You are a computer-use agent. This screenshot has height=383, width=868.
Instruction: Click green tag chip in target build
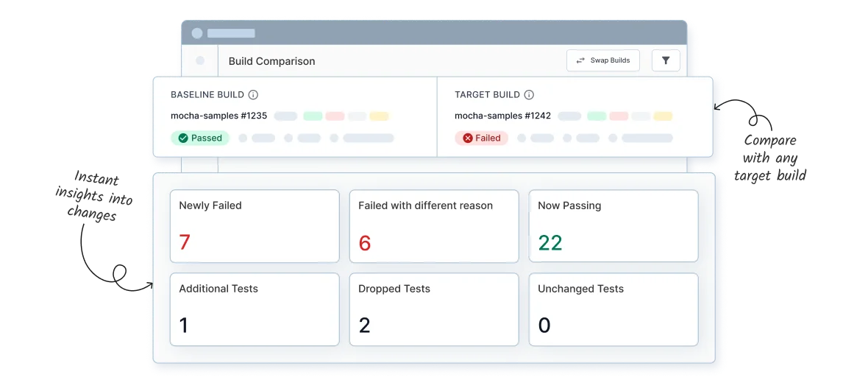[597, 116]
